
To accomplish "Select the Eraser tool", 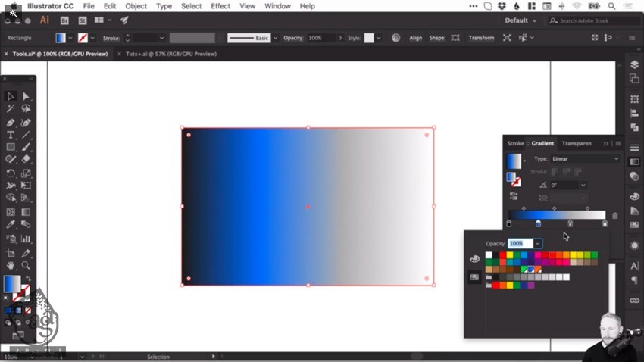I will click(26, 159).
